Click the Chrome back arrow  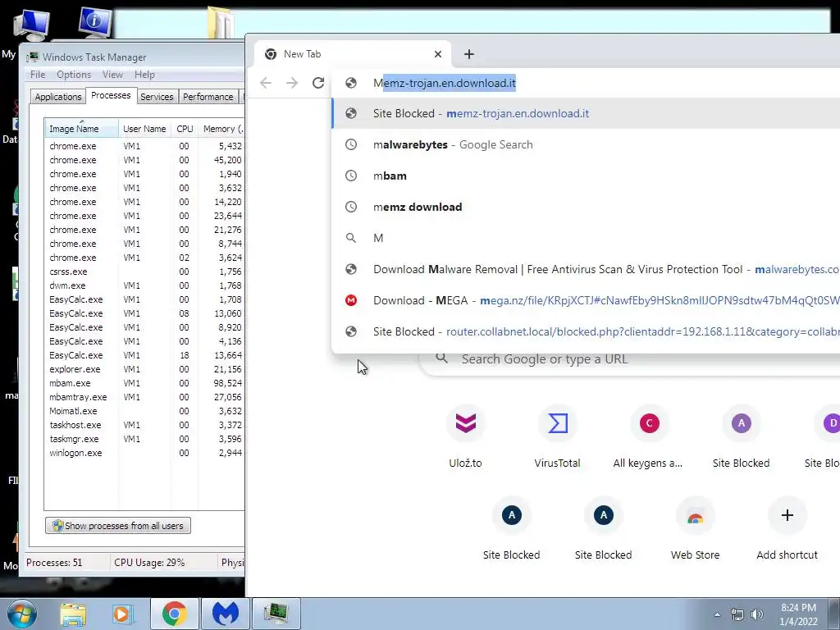266,83
